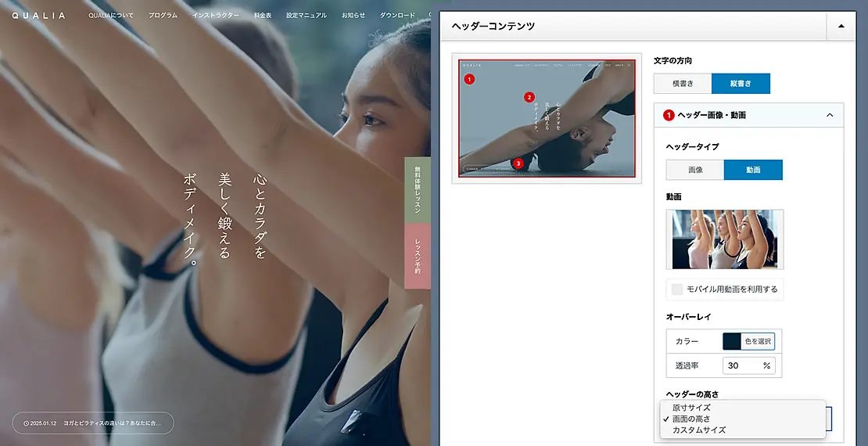Screen dimensions: 868x446
Task: Click the レッスン予約 side button
Action: pyautogui.click(x=417, y=255)
